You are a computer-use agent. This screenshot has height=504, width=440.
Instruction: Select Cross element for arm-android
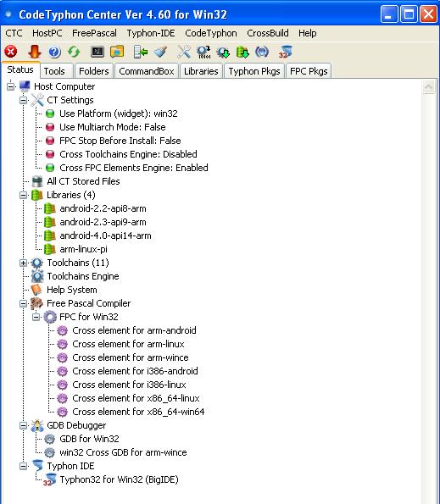point(134,330)
